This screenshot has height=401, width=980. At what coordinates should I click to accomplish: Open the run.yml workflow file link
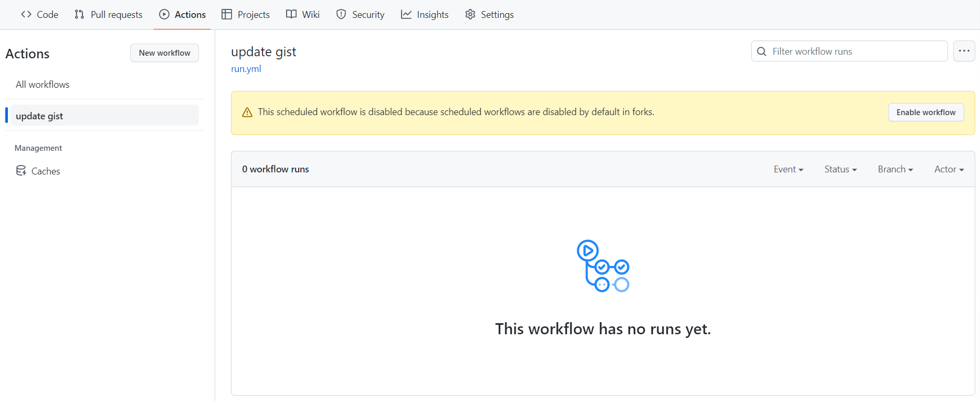(246, 69)
